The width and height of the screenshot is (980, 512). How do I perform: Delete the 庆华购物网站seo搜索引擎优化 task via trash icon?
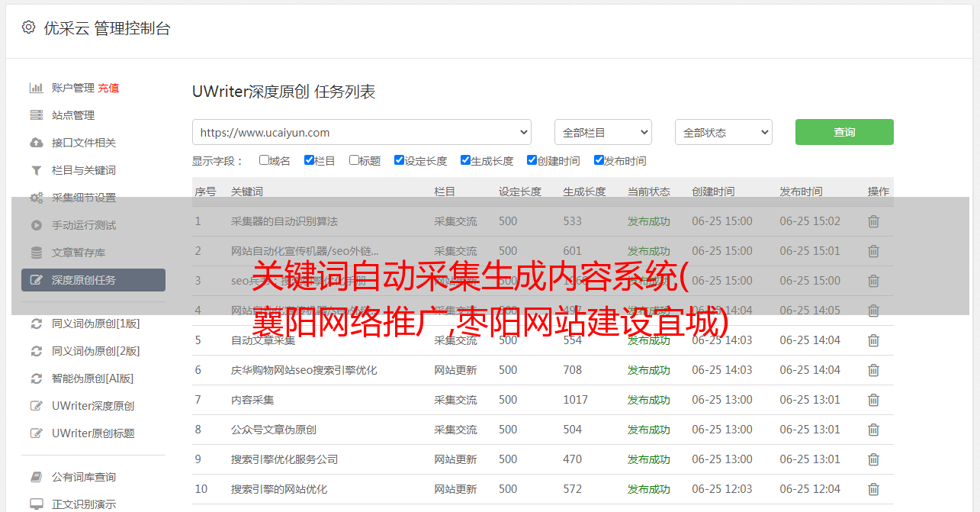coord(873,370)
